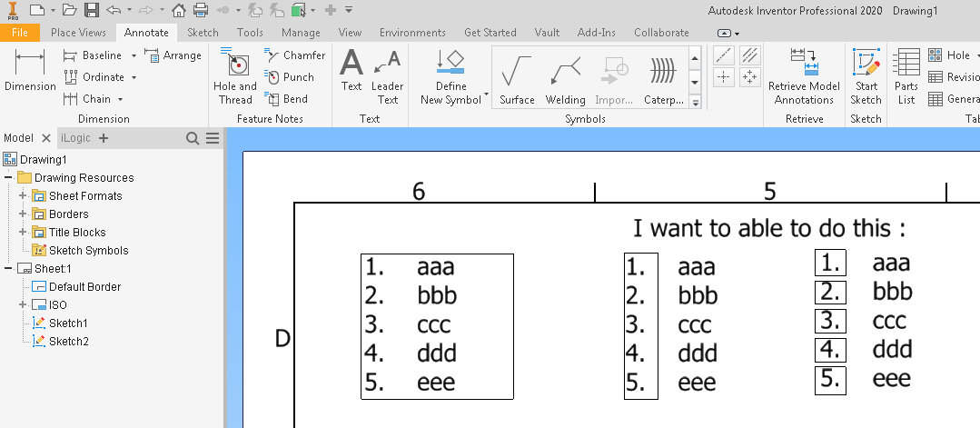This screenshot has width=980, height=428.
Task: Open the Undo history dropdown arrow
Action: (x=129, y=10)
